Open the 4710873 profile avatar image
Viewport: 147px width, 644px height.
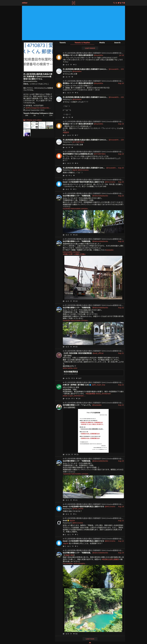pyautogui.click(x=38, y=57)
